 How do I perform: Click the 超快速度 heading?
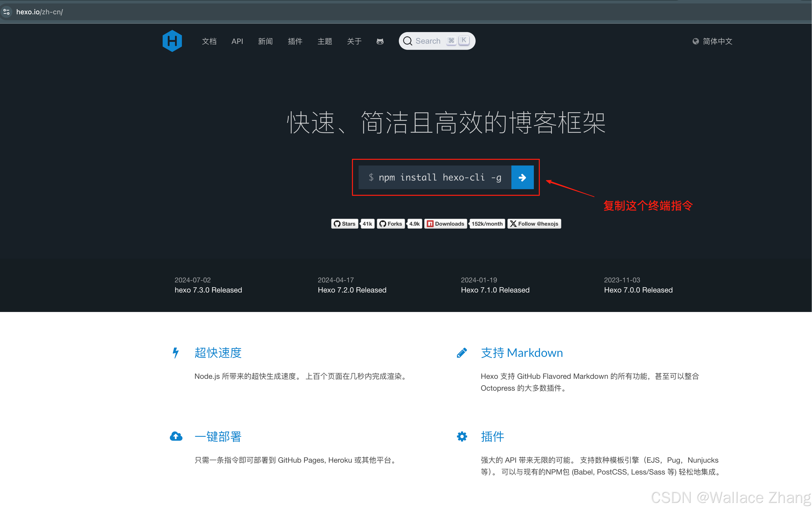click(x=218, y=353)
